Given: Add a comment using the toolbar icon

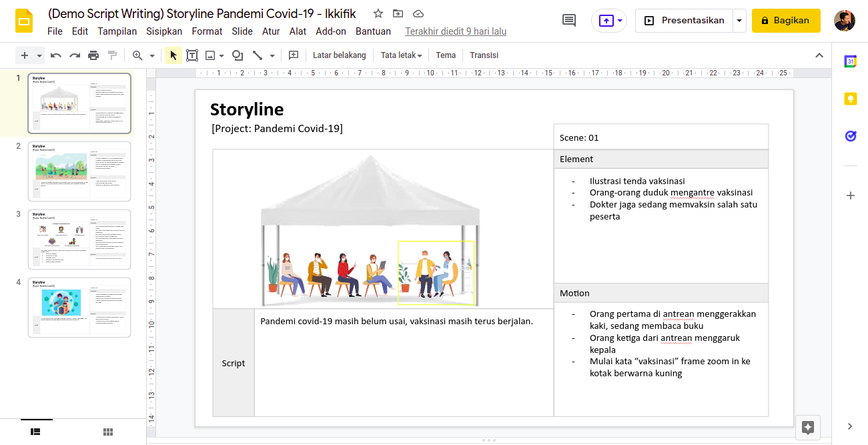Looking at the screenshot, I should coord(293,55).
